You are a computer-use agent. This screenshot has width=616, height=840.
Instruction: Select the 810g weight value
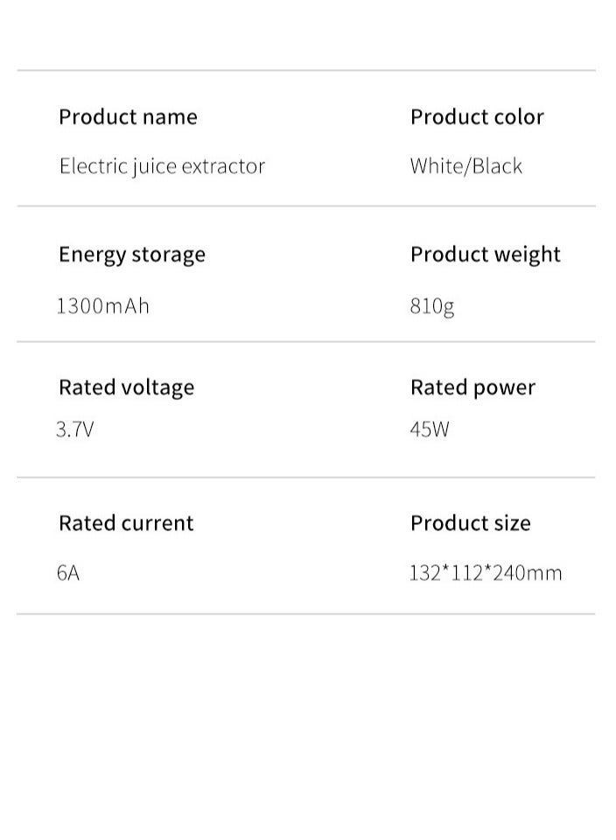coord(432,307)
